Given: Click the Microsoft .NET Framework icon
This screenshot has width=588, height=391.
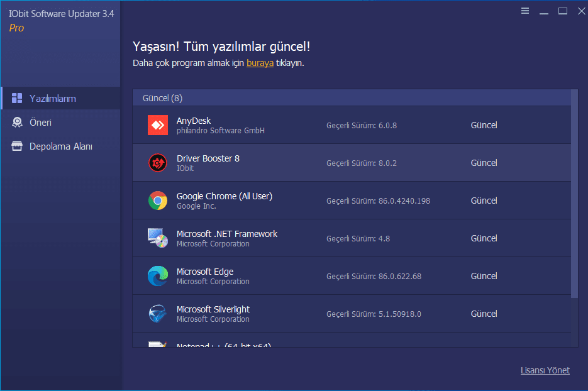Looking at the screenshot, I should pos(157,238).
